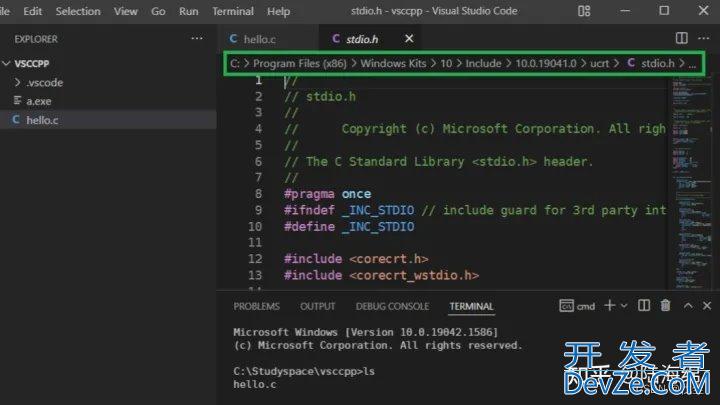Create a new terminal with plus icon
The width and height of the screenshot is (720, 405).
[609, 305]
